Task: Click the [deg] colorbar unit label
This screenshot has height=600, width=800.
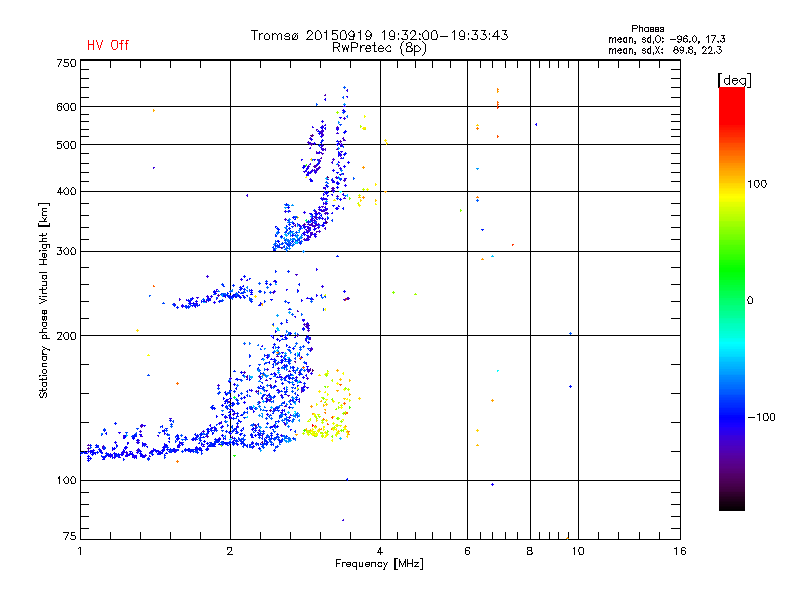Action: point(734,80)
